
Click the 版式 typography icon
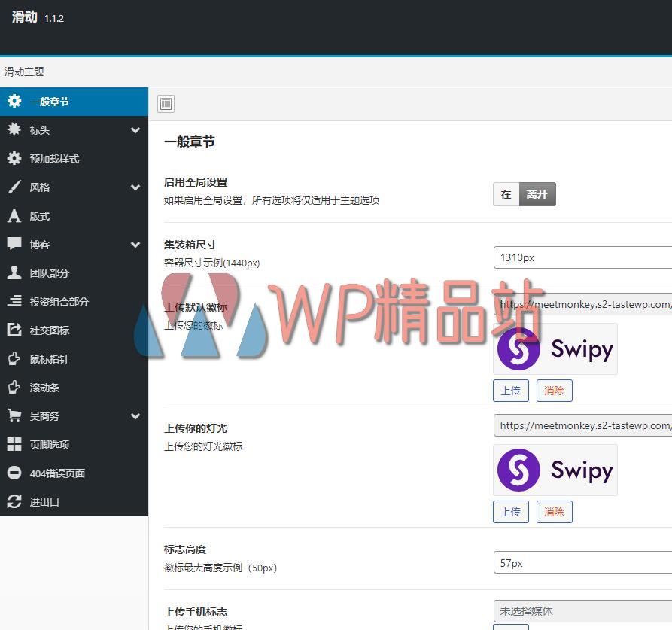(16, 216)
